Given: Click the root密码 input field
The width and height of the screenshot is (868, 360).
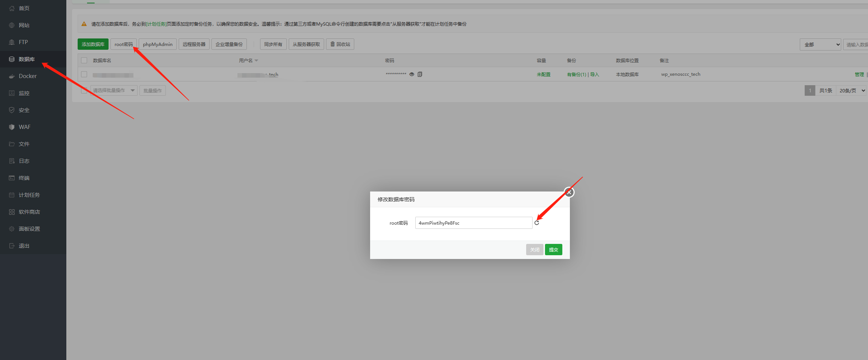Looking at the screenshot, I should [474, 223].
